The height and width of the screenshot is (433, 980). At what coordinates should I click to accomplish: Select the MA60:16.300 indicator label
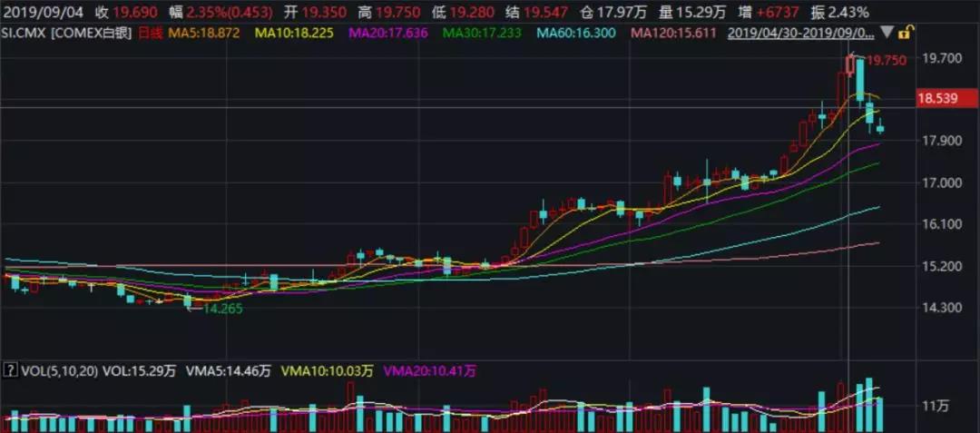(x=577, y=32)
